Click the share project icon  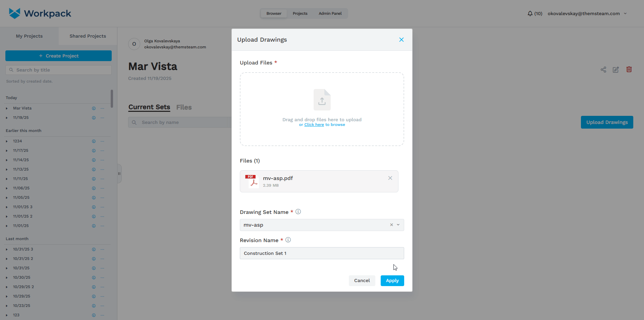tap(603, 70)
